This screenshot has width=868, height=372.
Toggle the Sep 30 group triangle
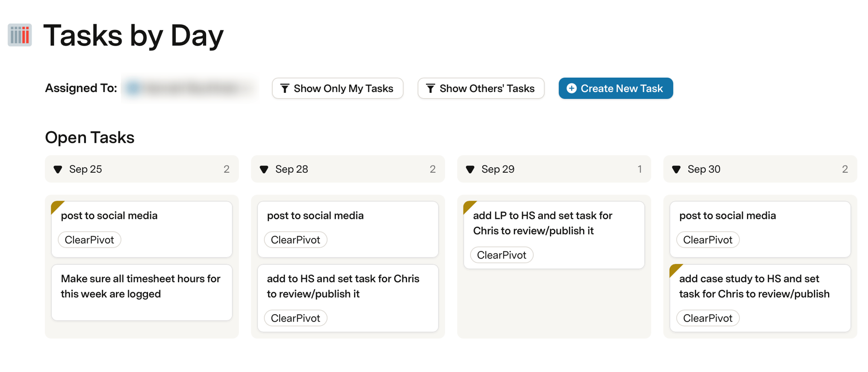(x=677, y=169)
